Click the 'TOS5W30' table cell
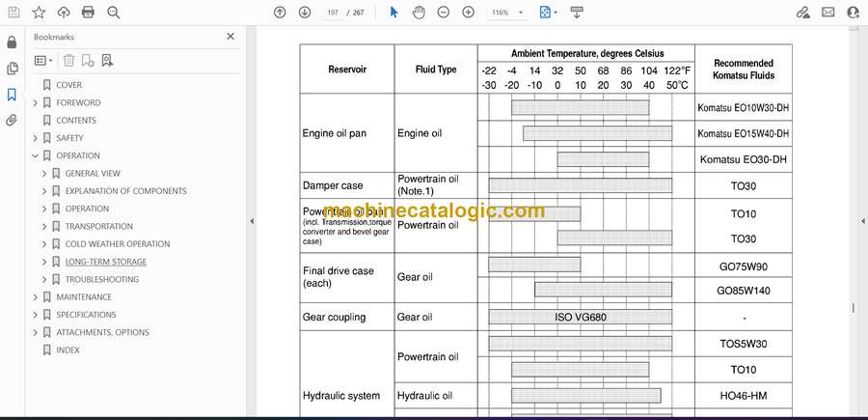The image size is (868, 420). tap(743, 344)
